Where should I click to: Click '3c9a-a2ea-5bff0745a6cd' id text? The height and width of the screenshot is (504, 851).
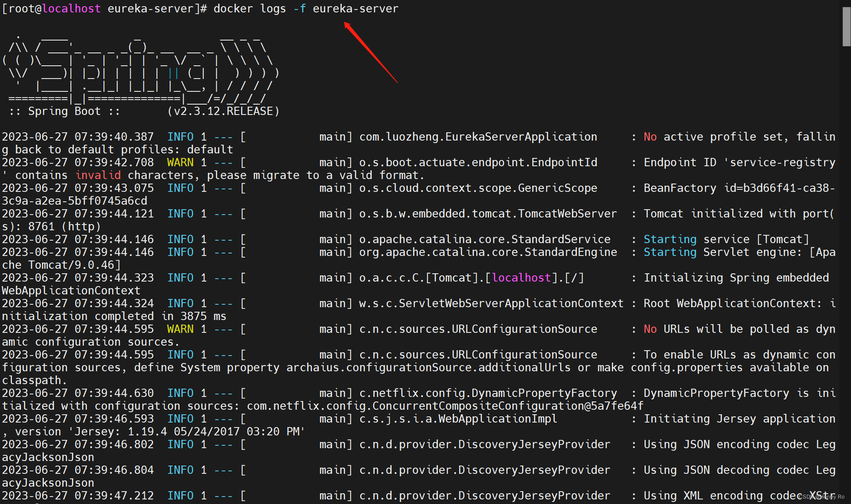[74, 201]
